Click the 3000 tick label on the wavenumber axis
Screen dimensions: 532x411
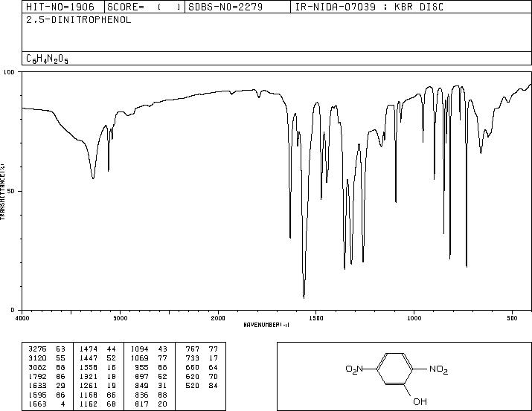(120, 318)
